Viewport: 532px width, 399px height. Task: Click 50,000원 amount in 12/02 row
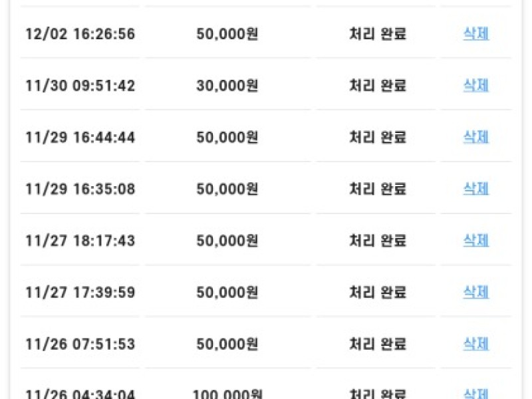click(227, 34)
